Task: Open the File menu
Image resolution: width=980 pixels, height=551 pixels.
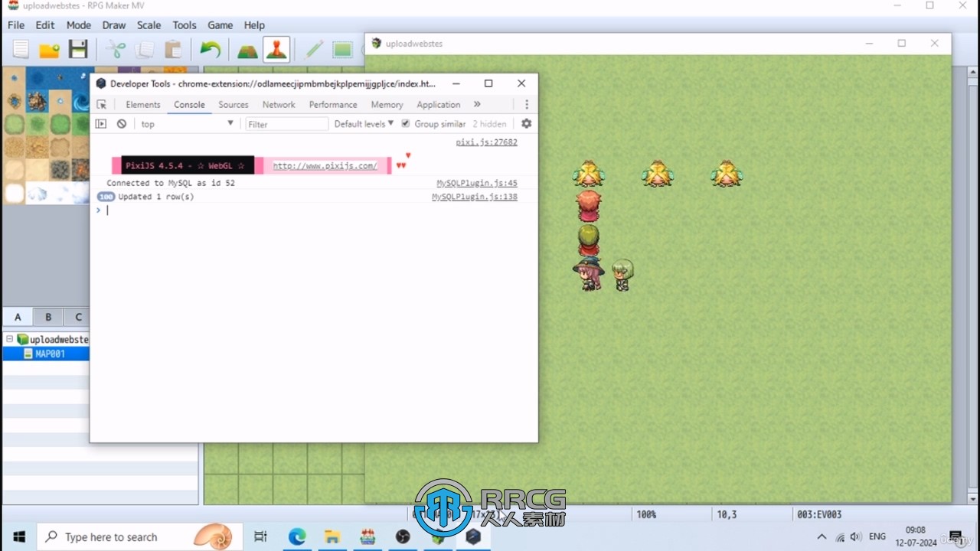Action: (16, 25)
